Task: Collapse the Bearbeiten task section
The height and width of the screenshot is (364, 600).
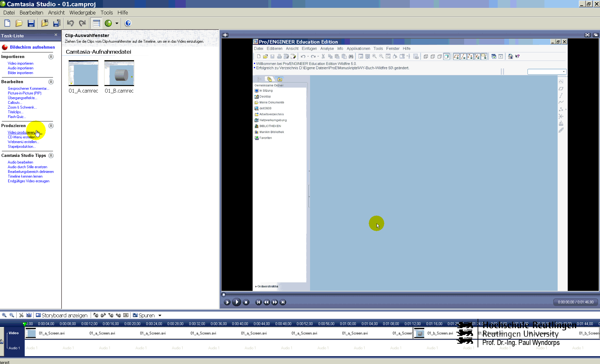Action: coord(51,82)
